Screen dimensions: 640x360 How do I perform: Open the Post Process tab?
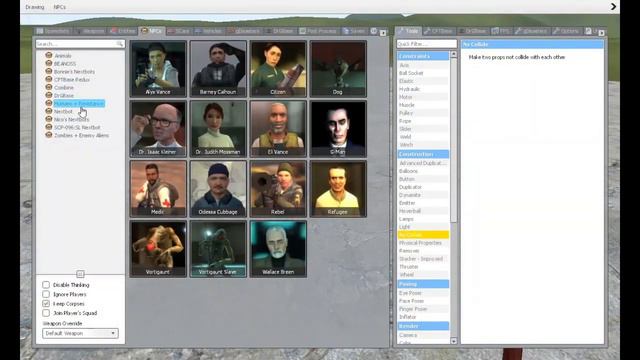click(318, 31)
